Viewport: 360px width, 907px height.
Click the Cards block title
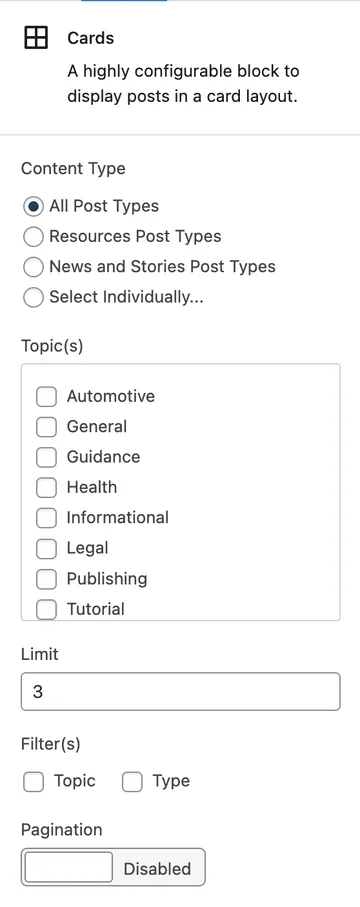91,38
